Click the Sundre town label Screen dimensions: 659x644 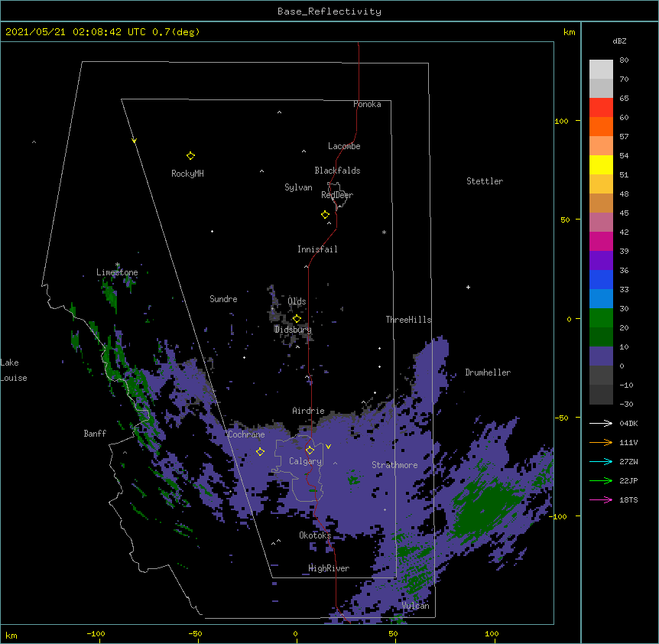(x=223, y=299)
